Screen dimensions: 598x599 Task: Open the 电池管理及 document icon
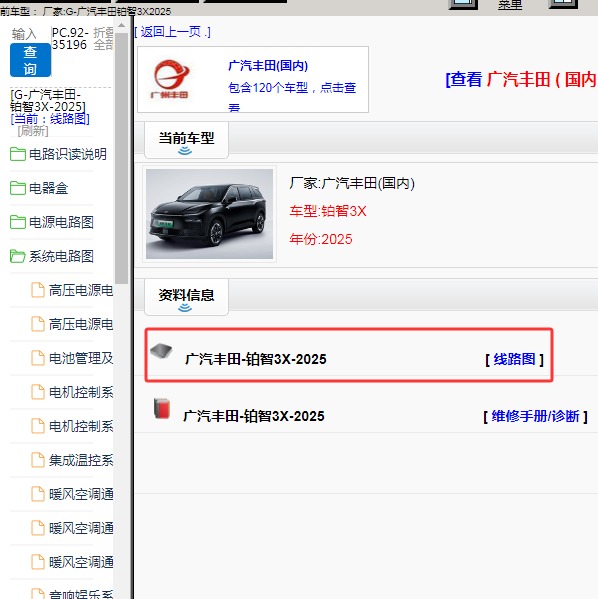(38, 358)
